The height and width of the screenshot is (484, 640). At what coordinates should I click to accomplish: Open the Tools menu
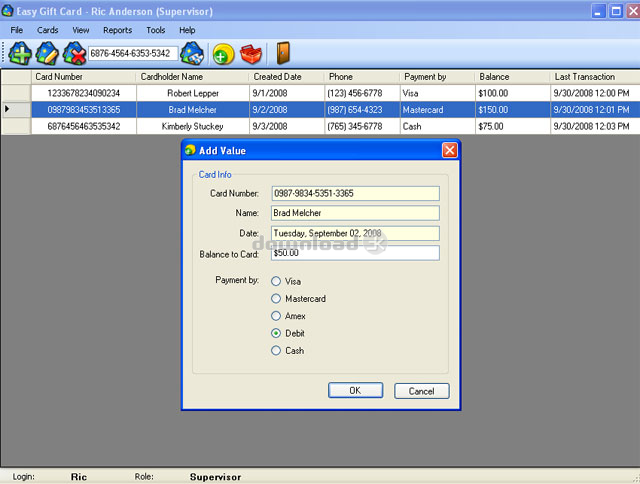(x=156, y=30)
